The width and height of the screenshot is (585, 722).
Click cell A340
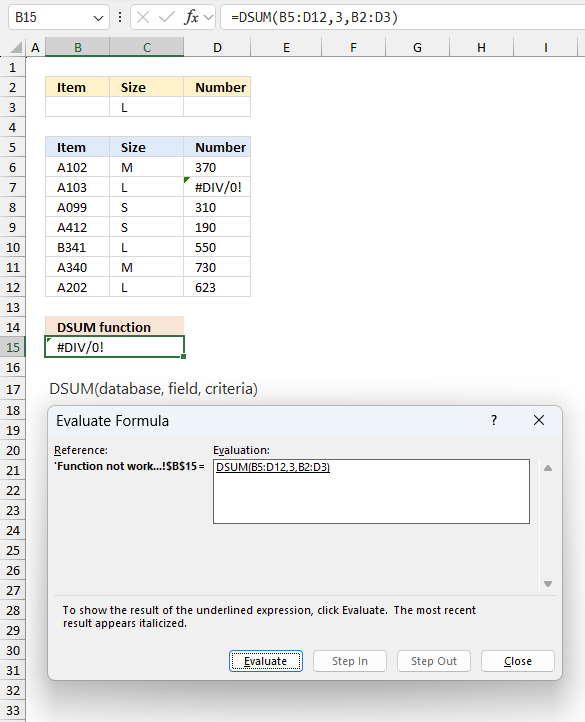tap(77, 268)
